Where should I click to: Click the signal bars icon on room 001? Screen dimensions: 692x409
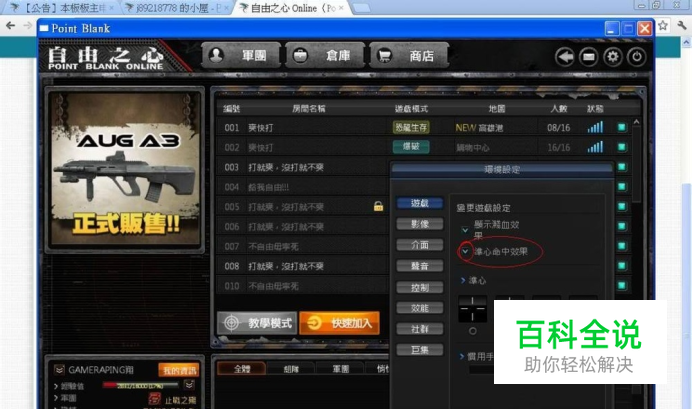pos(595,127)
